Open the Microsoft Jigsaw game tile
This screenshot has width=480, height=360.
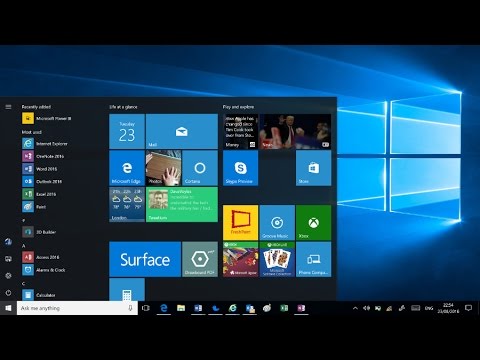point(240,259)
